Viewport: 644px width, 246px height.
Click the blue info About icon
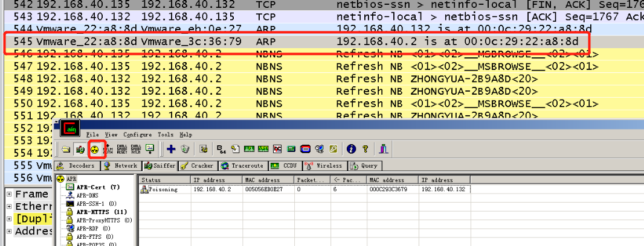pyautogui.click(x=351, y=150)
